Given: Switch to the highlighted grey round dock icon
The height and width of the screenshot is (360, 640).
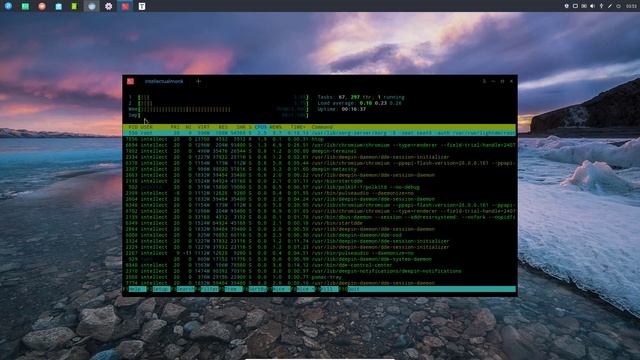Looking at the screenshot, I should point(91,6).
